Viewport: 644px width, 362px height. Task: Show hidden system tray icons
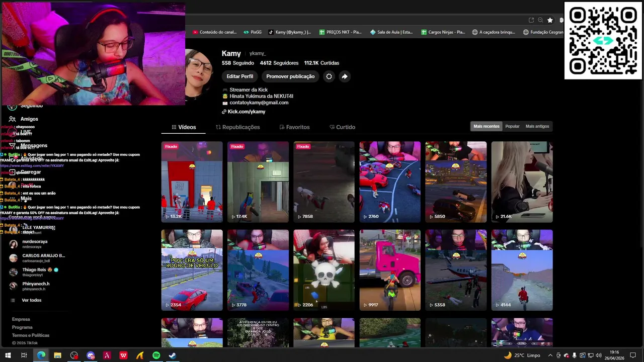pyautogui.click(x=550, y=355)
